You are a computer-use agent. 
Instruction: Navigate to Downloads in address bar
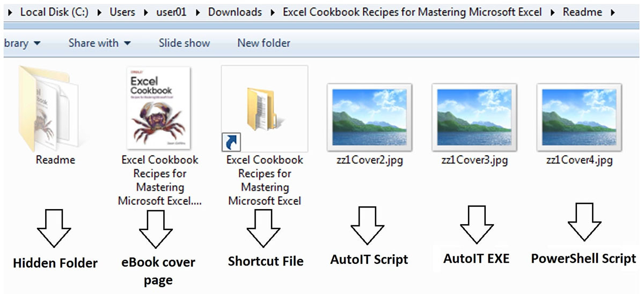coord(235,12)
